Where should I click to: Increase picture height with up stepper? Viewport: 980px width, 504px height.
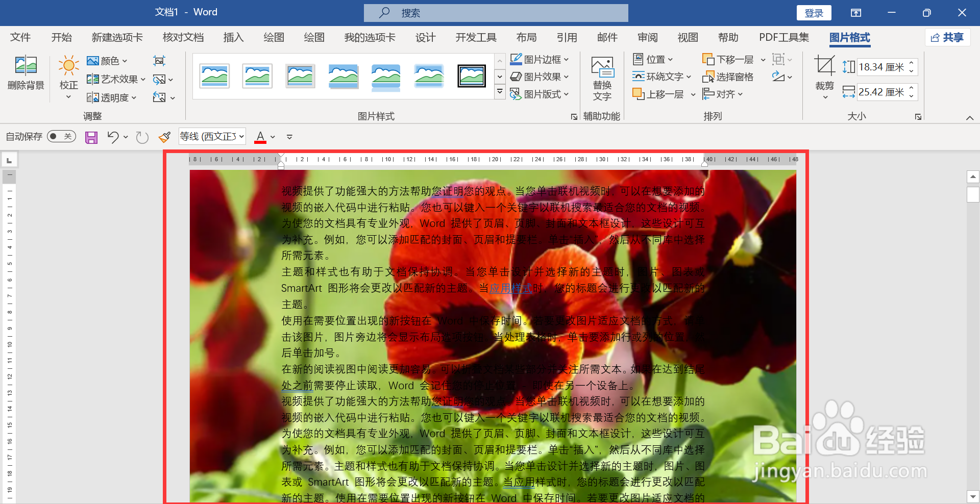tap(912, 63)
